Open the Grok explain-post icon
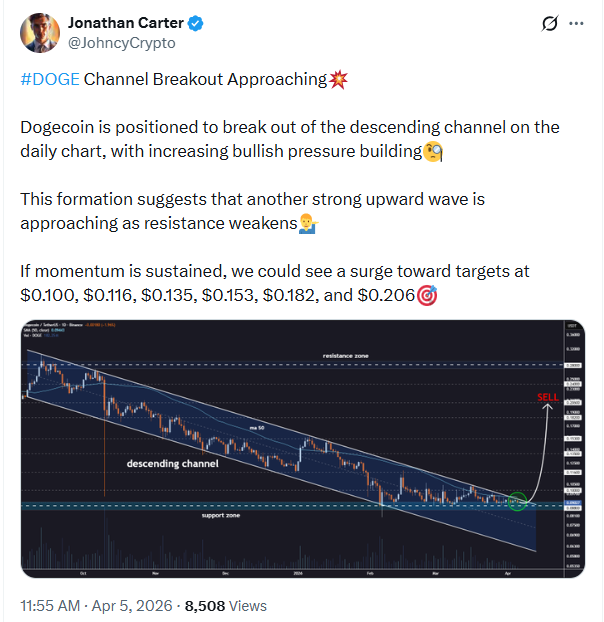 click(548, 23)
